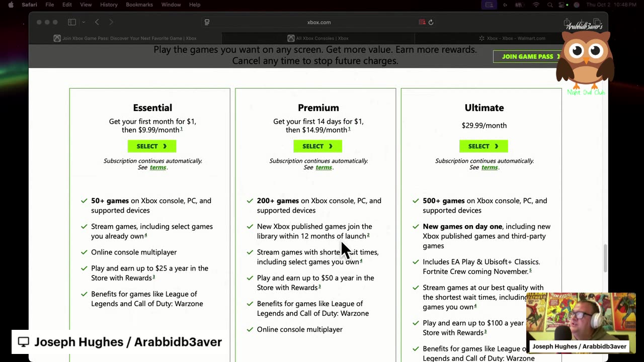Click the purple screen recording menu bar icon
This screenshot has height=362, width=644.
coord(489,5)
